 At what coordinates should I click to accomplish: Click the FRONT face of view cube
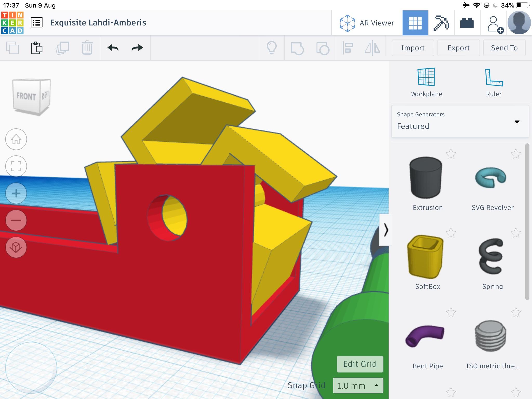26,96
